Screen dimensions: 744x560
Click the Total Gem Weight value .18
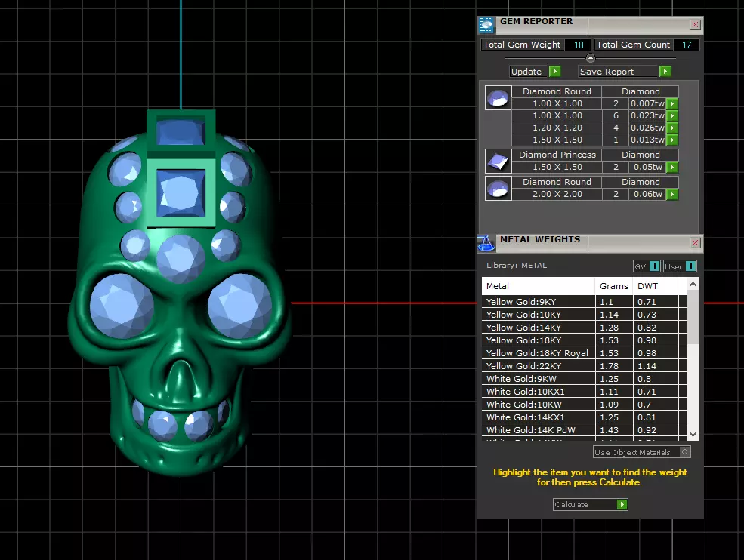point(578,45)
